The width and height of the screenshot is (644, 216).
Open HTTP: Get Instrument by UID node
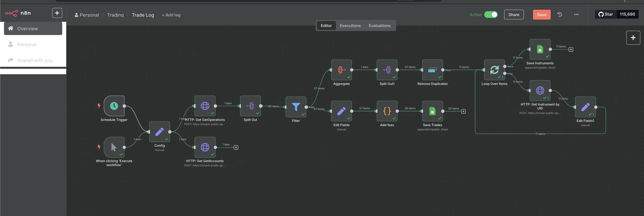pyautogui.click(x=540, y=90)
